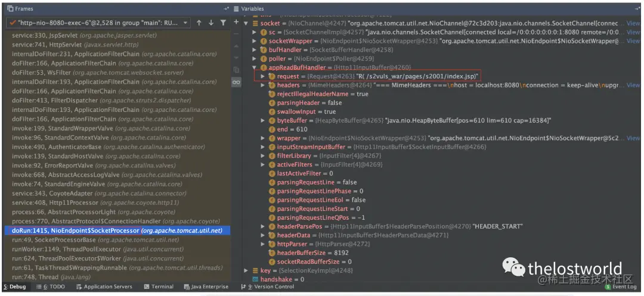This screenshot has width=644, height=296.
Task: Expand the poller node
Action: coord(254,58)
